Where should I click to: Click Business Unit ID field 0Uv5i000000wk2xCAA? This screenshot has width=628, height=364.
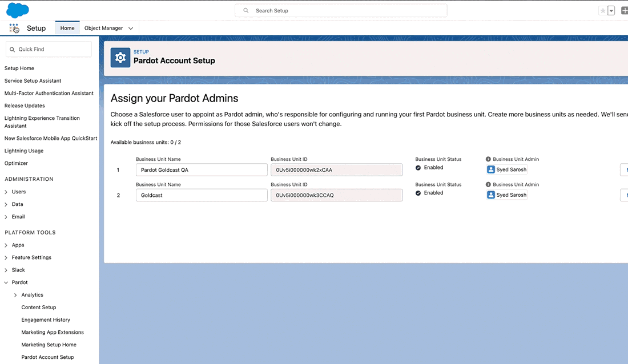tap(336, 170)
